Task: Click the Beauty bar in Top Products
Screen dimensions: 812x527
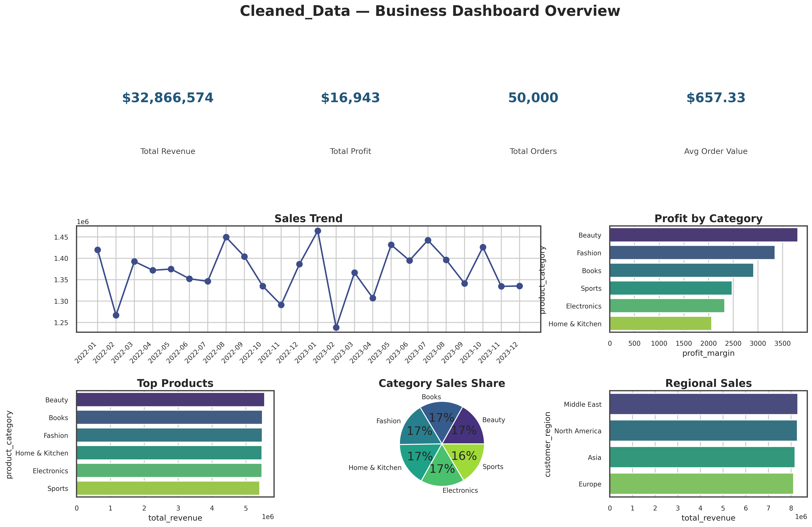Action: (x=170, y=400)
